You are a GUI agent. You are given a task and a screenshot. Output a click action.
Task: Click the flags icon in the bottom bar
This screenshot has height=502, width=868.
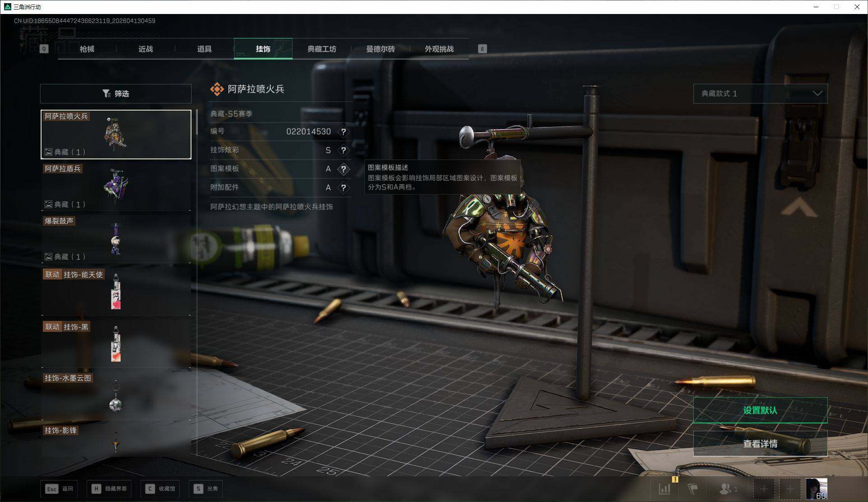point(692,488)
